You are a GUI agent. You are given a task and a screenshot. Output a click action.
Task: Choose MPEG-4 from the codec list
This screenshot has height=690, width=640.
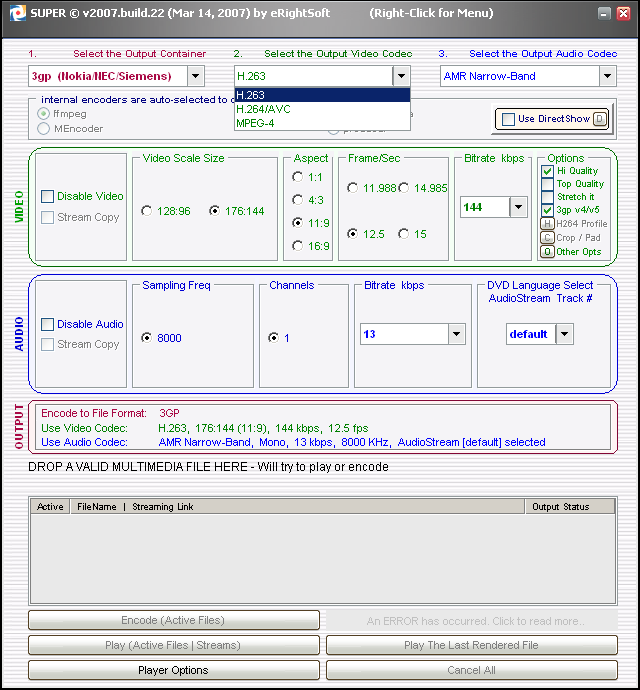pos(323,123)
